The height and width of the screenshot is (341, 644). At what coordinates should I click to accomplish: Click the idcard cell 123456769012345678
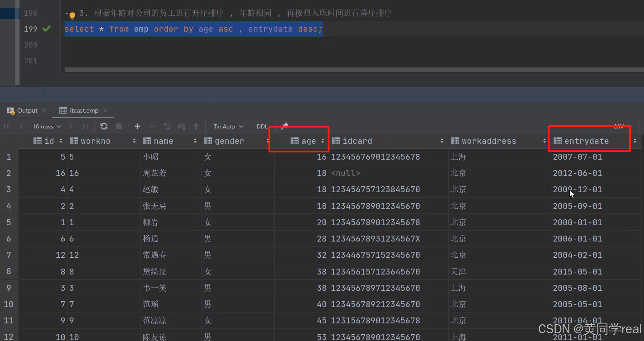(x=389, y=157)
